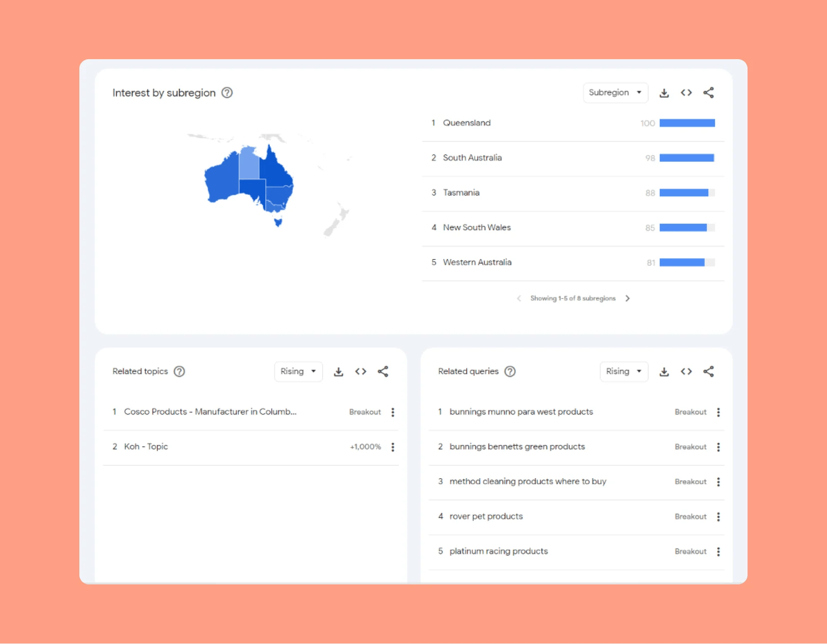This screenshot has height=644, width=827.
Task: Click Queensland's interest bar at 100
Action: [687, 123]
